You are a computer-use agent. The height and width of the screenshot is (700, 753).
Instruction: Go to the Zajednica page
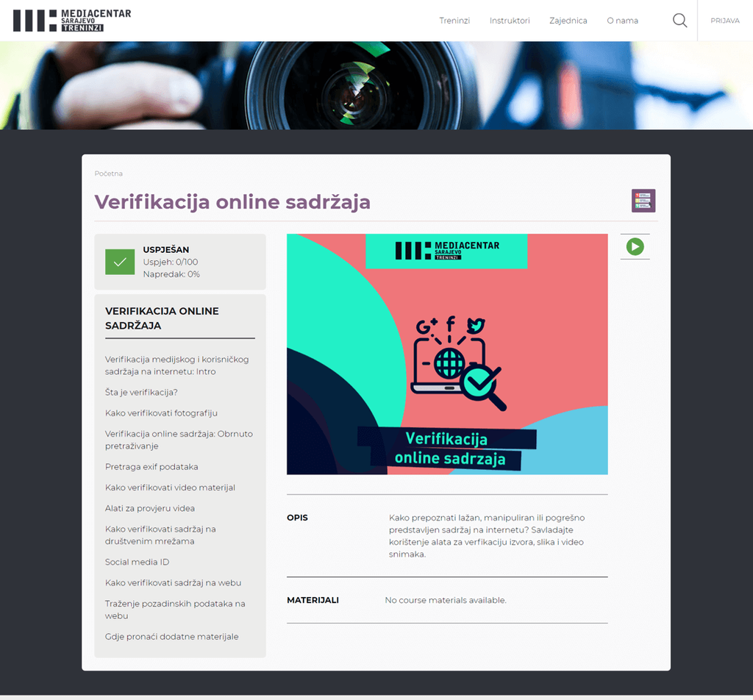pyautogui.click(x=568, y=21)
